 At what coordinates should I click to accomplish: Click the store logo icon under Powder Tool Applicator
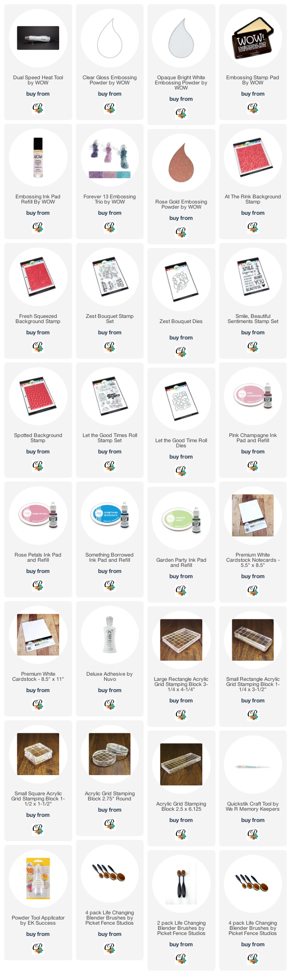(38, 948)
